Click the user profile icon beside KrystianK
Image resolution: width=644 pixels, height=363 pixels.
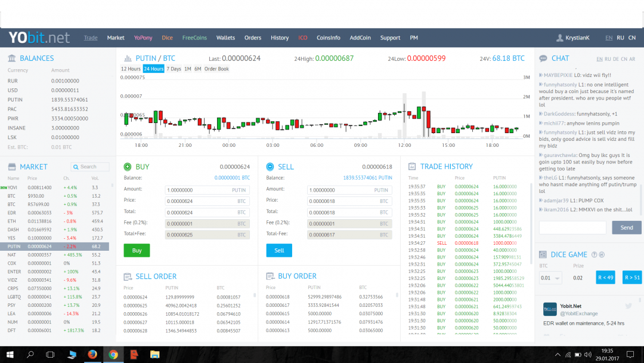(x=559, y=38)
